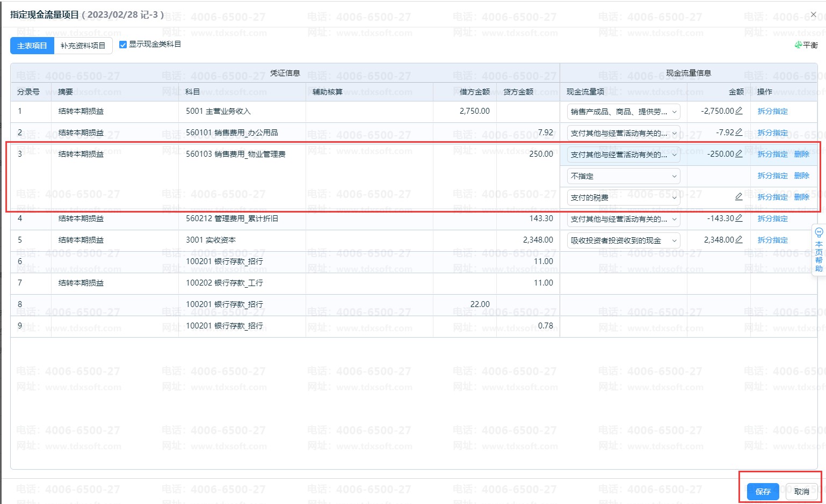
Task: Click the edit pencil beside amount -7.92
Action: tap(739, 133)
